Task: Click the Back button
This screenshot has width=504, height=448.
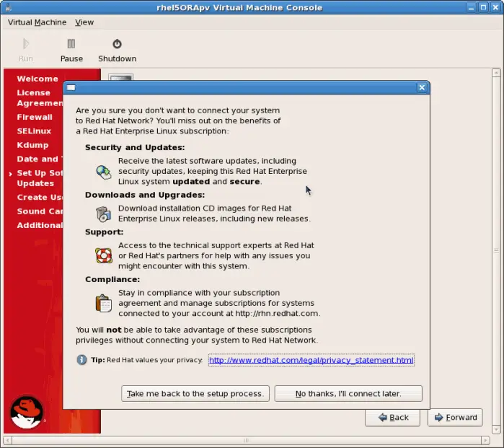Action: click(x=392, y=417)
